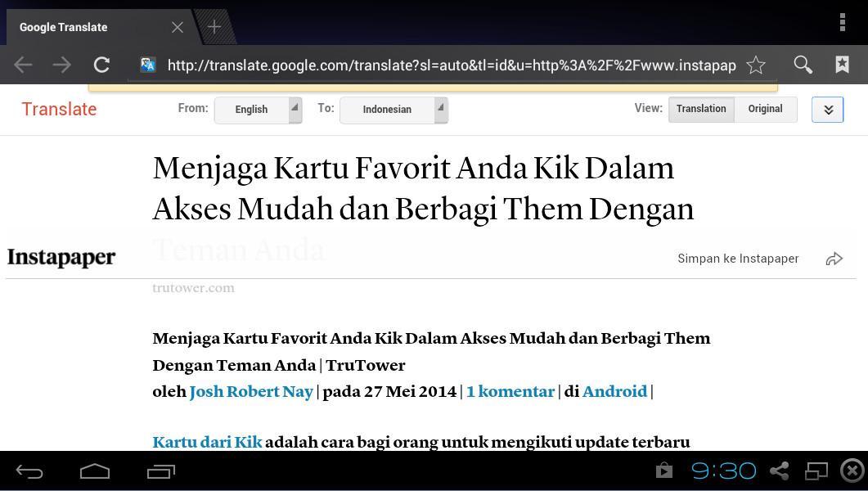Open the Kartu dari Kik link
This screenshot has height=491, width=868.
click(207, 442)
